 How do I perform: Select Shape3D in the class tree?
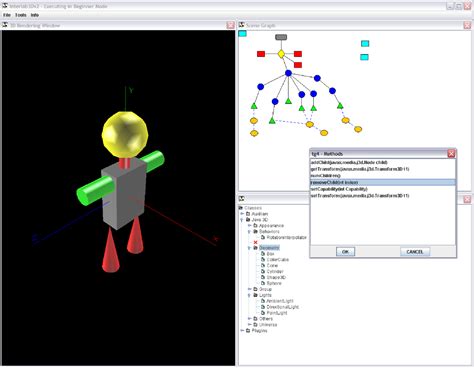pos(276,277)
